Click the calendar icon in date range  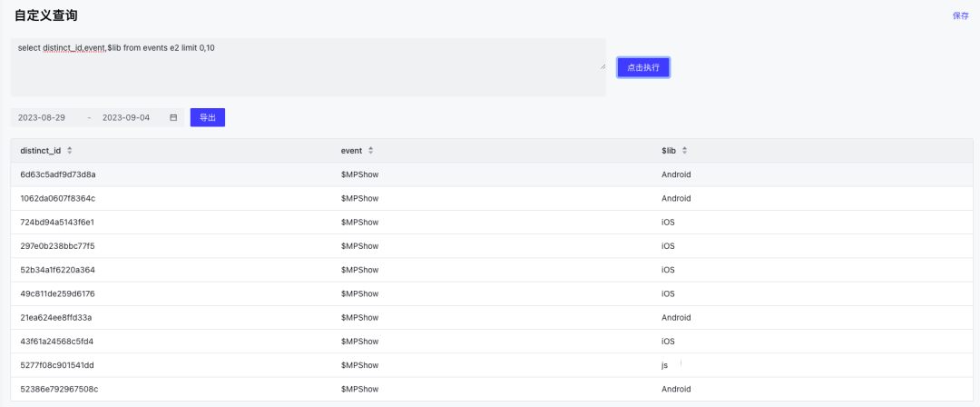pos(173,117)
